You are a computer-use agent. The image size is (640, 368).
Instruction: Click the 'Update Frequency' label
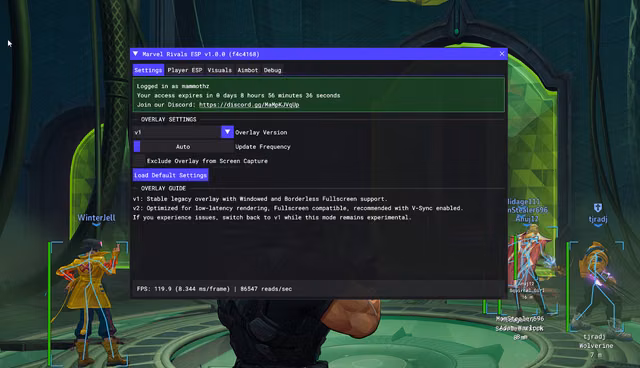[263, 147]
